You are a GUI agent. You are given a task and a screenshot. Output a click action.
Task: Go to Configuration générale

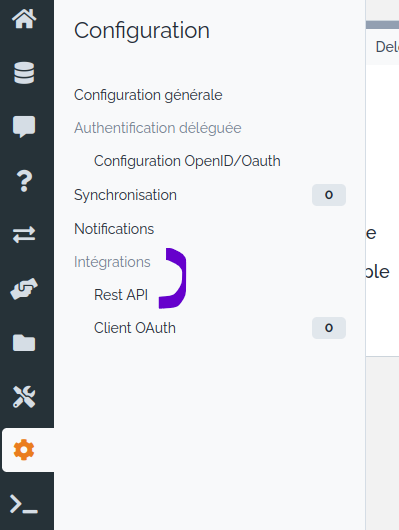148,95
